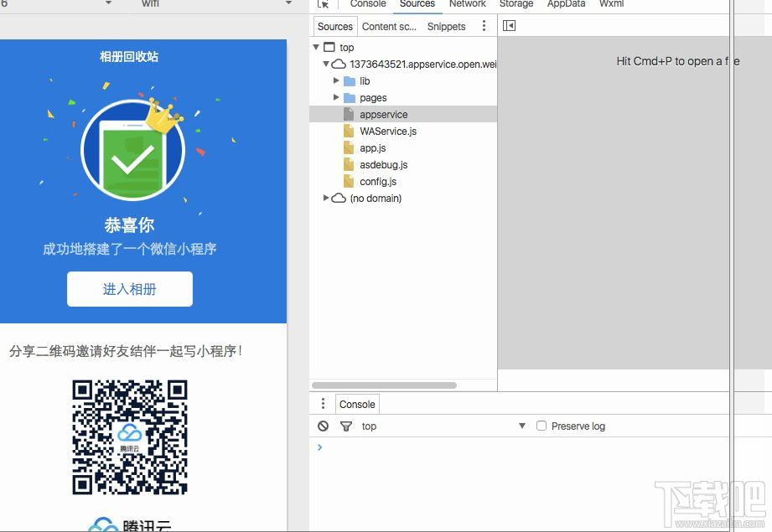
Task: Expand the pages folder
Action: point(336,98)
